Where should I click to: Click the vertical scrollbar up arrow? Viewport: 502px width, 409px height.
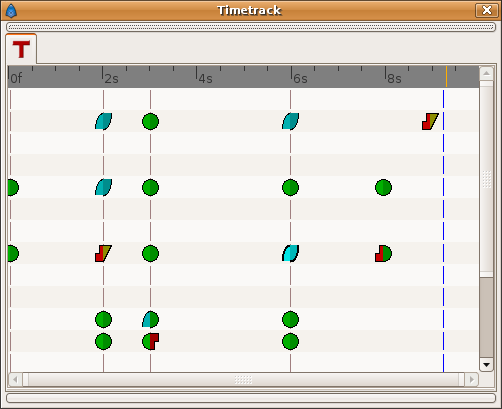point(486,73)
